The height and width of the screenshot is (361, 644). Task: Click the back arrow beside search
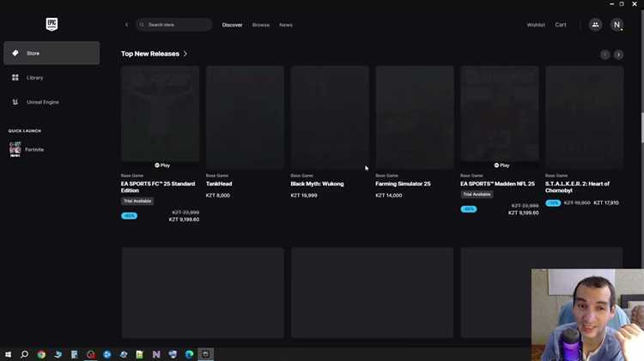126,25
